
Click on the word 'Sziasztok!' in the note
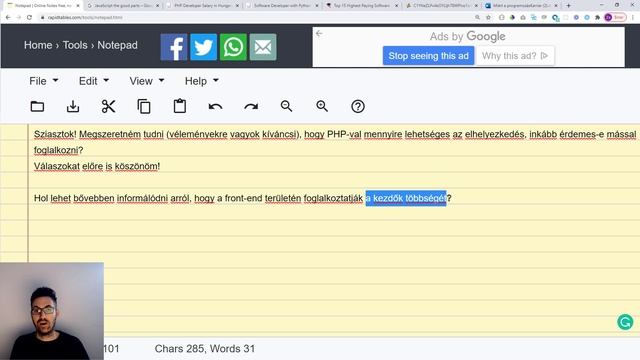pyautogui.click(x=55, y=134)
